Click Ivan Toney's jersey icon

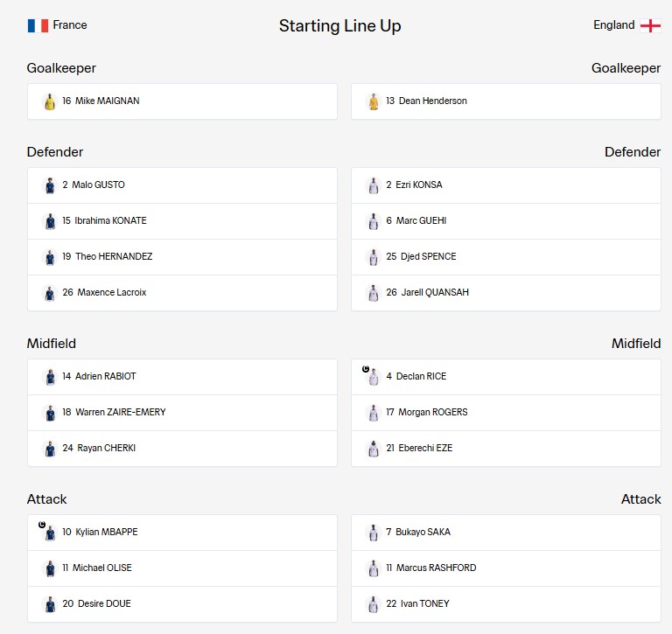[x=374, y=604]
